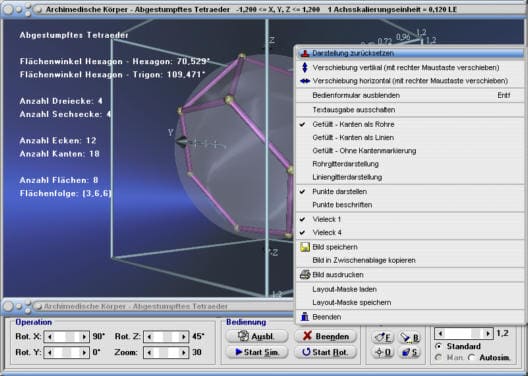Click the Rot. Y slider track
528x376 pixels.
67,352
